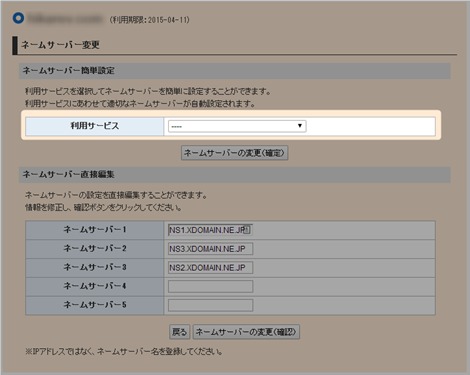Click the ネームサーバー簡単設定 section header
The width and height of the screenshot is (470, 375).
click(235, 71)
